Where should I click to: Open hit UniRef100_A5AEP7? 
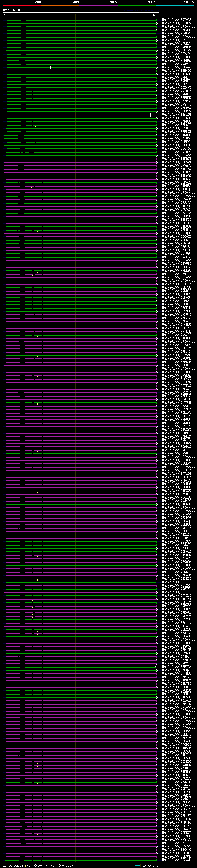177,33
